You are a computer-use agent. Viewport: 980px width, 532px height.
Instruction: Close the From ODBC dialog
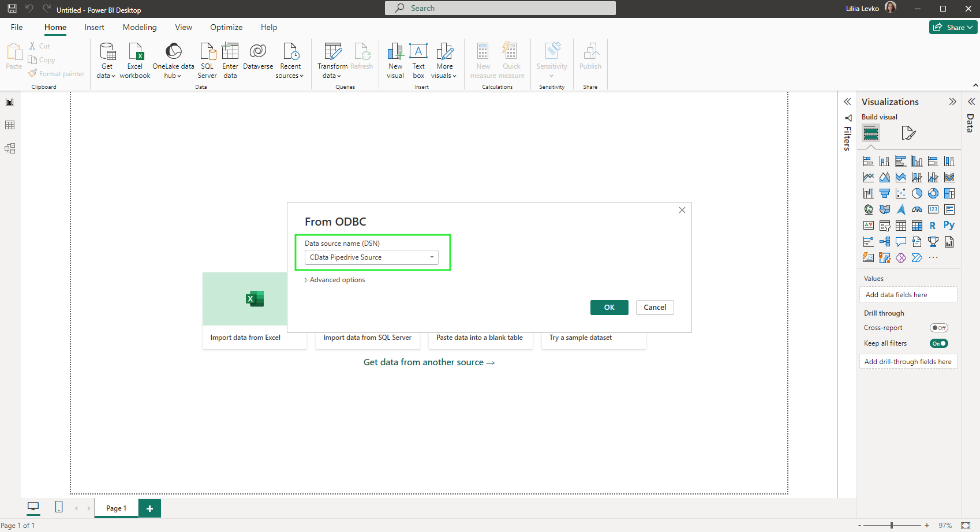(x=682, y=210)
